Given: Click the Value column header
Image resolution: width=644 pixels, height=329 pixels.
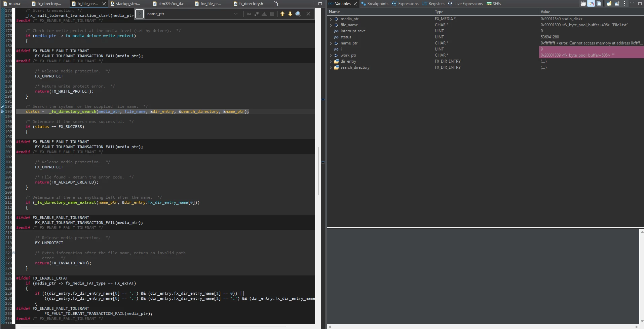Looking at the screenshot, I should 591,12.
